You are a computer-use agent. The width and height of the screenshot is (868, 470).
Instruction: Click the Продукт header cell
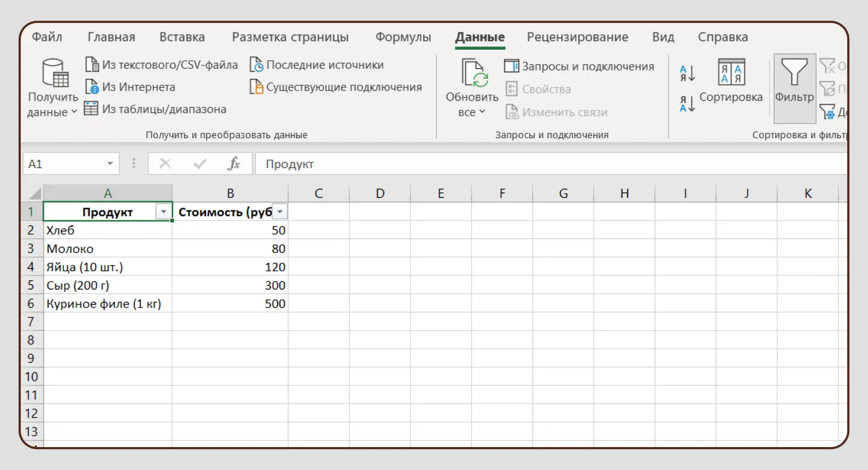(x=107, y=211)
